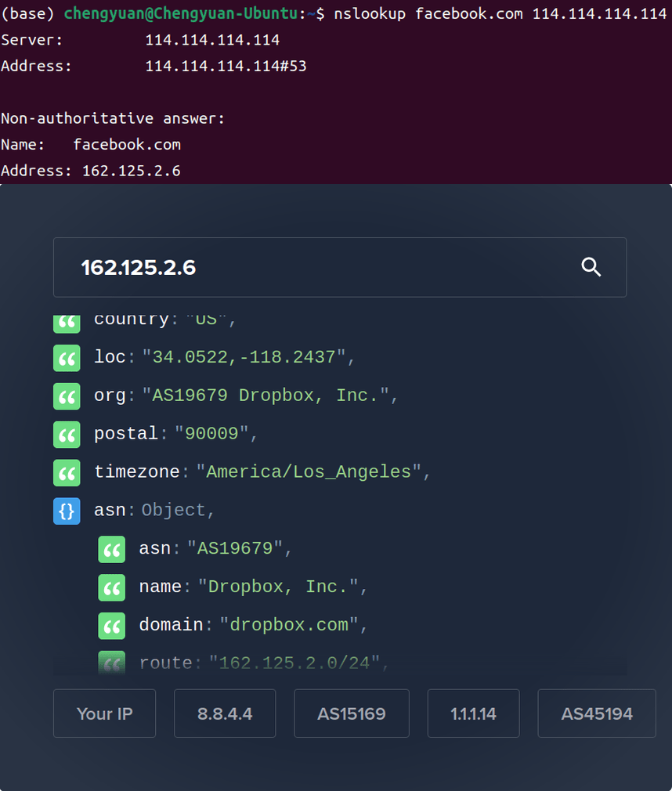Viewport: 672px width, 791px height.
Task: Click the terminal Name value facebook.com
Action: click(127, 145)
